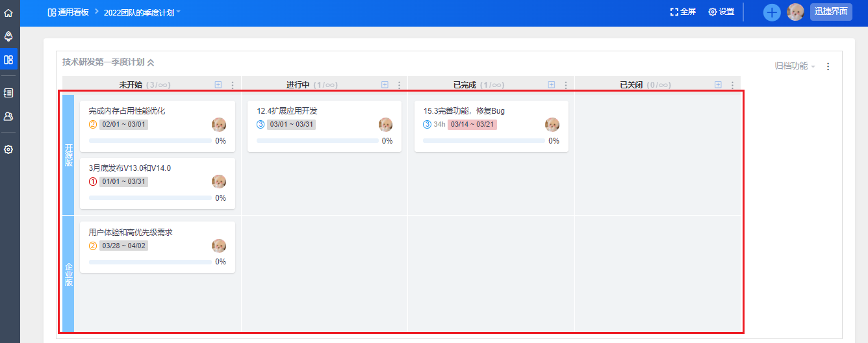Click assignee avatar on 15.3完善功能 card
This screenshot has height=343, width=868.
(552, 125)
